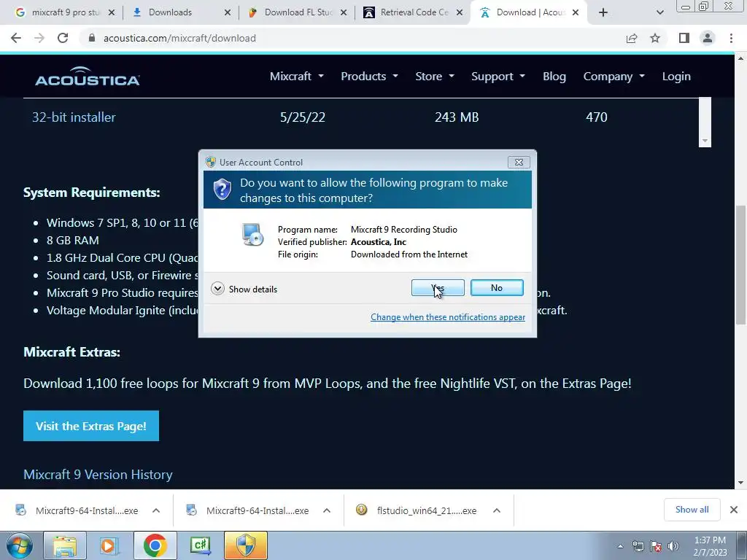This screenshot has height=560, width=747.
Task: Switch to Retrieval Code Center tab
Action: coord(414,13)
